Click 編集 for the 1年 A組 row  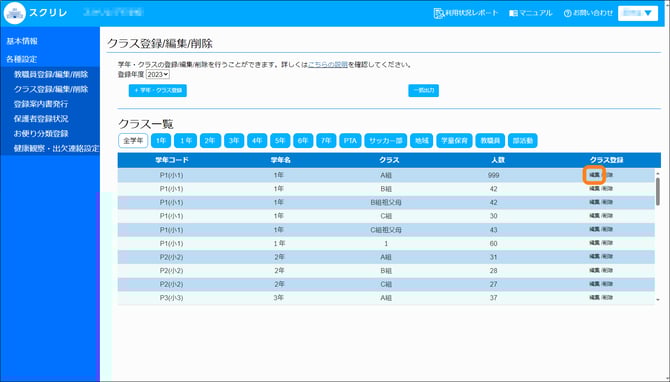point(594,175)
